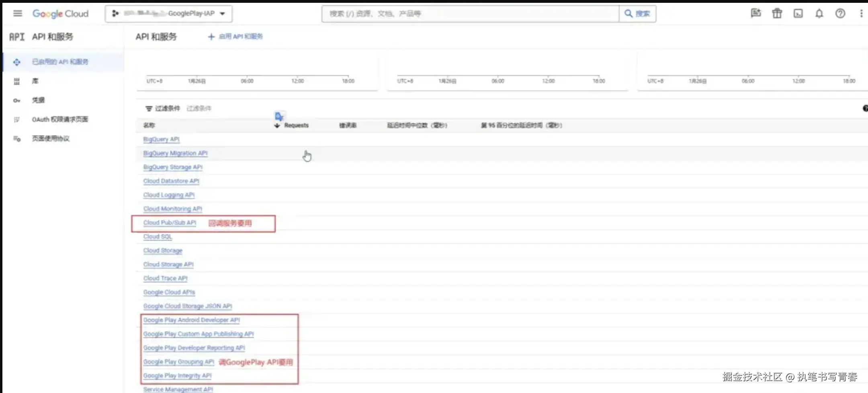
Task: Sort the table by the '错误率' column
Action: tap(348, 125)
